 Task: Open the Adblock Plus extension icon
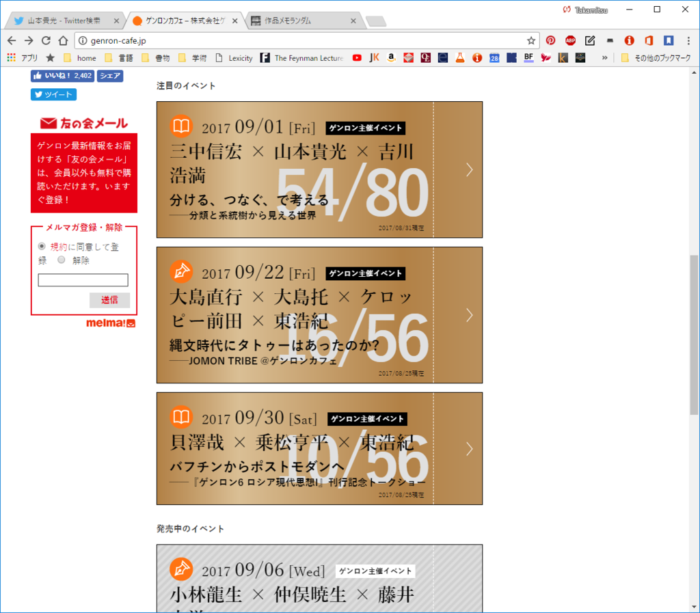pyautogui.click(x=570, y=40)
